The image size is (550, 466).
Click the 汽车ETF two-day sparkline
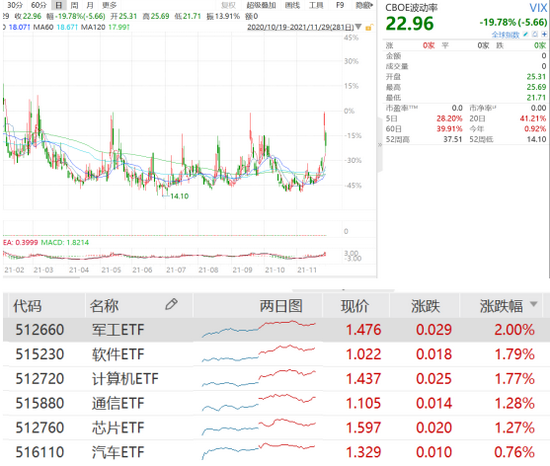click(x=259, y=451)
